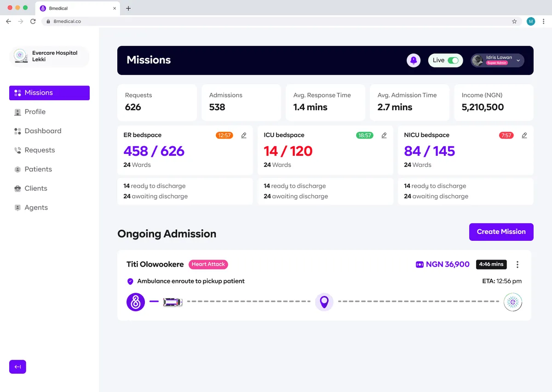The height and width of the screenshot is (392, 552).
Task: Open Titi Olowookere's three-dot options menu
Action: tap(517, 264)
